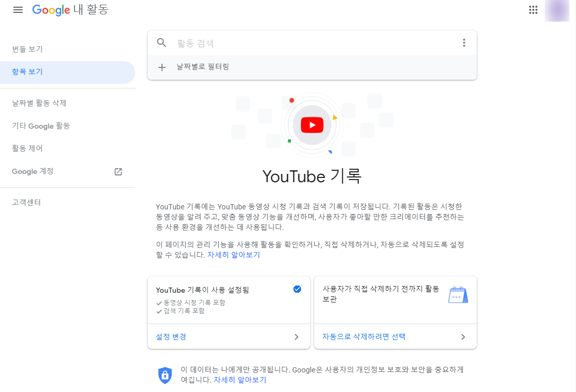Click 자세히 알아보기 under the YouTube description
576x392 pixels.
pyautogui.click(x=233, y=255)
